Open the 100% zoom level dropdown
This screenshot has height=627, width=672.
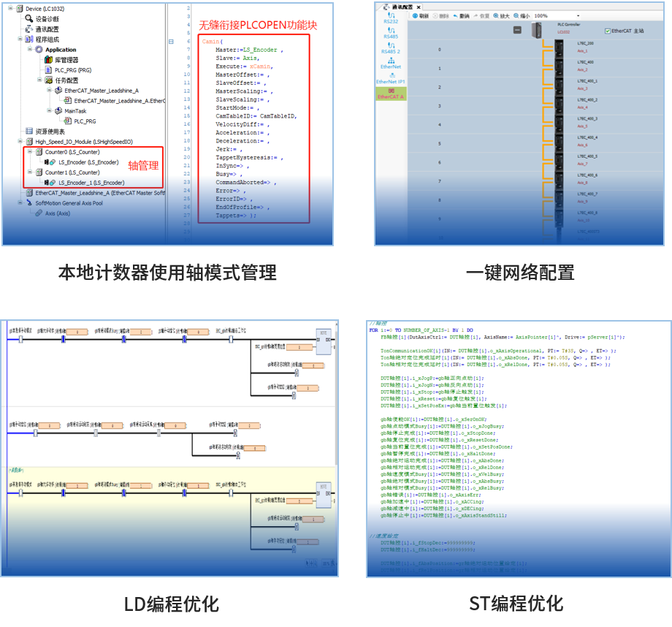click(x=579, y=15)
